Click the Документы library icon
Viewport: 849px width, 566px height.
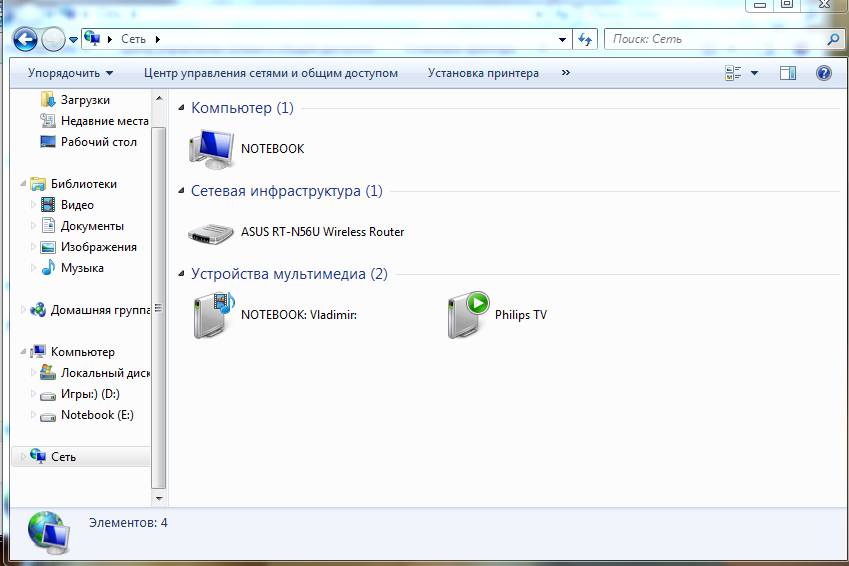pyautogui.click(x=48, y=226)
